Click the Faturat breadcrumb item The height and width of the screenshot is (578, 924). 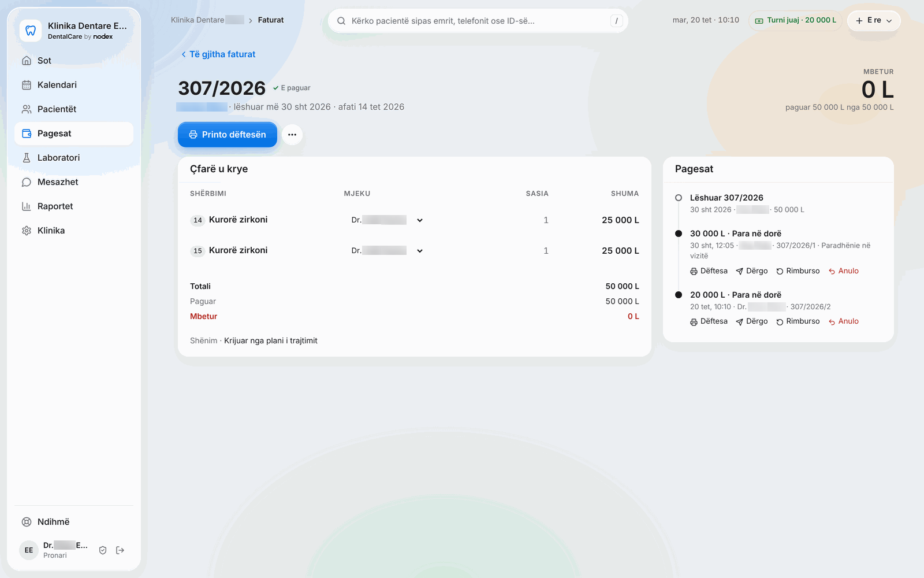[271, 20]
